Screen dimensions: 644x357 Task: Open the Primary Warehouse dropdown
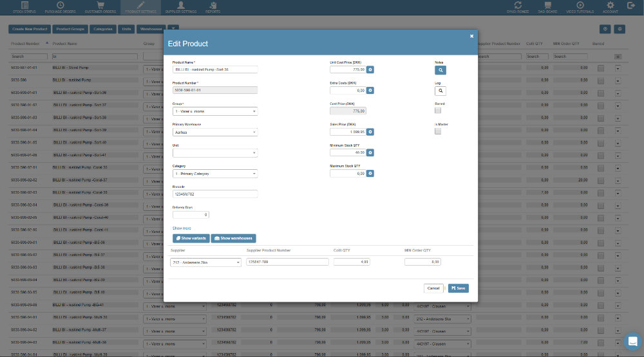[215, 132]
